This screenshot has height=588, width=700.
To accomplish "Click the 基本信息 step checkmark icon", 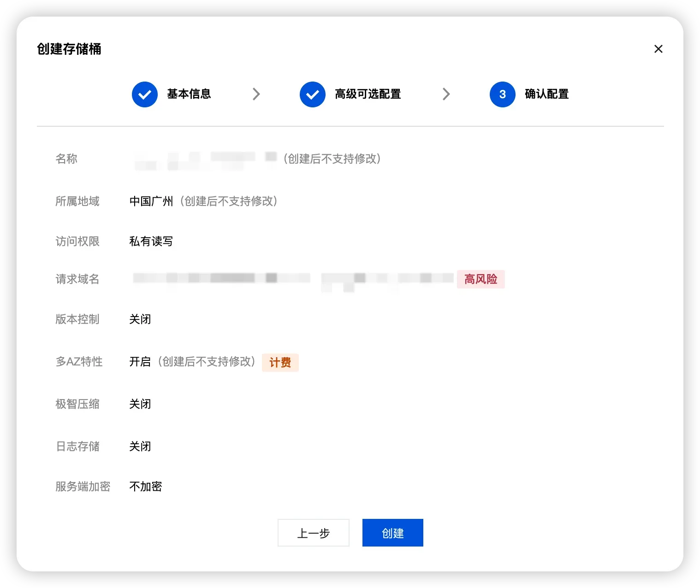I will (145, 94).
